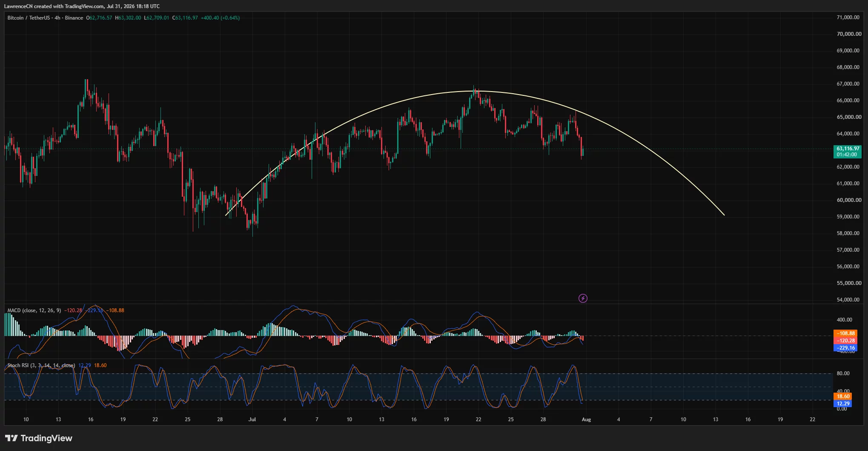868x451 pixels.
Task: Click the 80.00 label on the Stoch RSI axis
Action: pos(843,373)
